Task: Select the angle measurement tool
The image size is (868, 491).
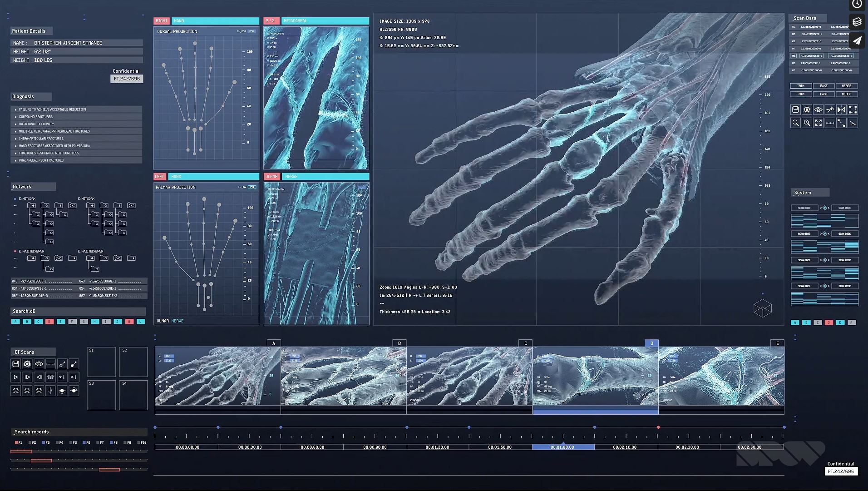Action: 853,123
